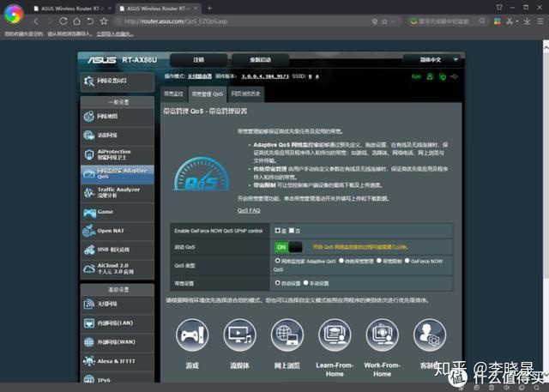Select 是 for GeForce NOW UPnP control
Screen dimensions: 549x392
(x=278, y=230)
